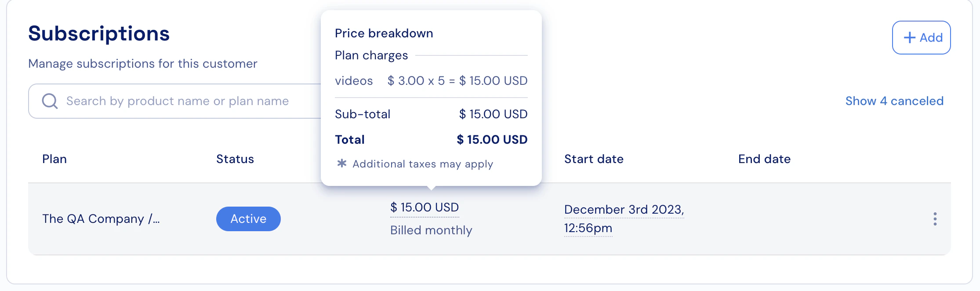Sort by Status column header
The width and height of the screenshot is (980, 291).
[235, 159]
